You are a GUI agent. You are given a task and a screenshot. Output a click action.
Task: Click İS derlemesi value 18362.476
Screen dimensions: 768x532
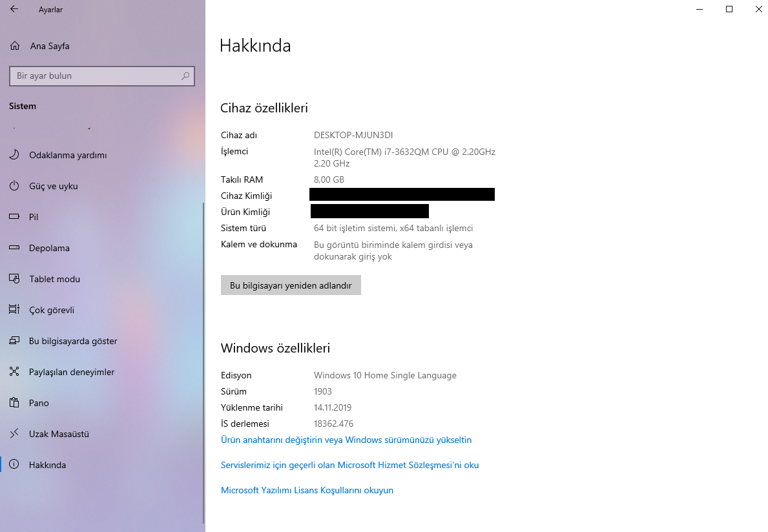[333, 424]
